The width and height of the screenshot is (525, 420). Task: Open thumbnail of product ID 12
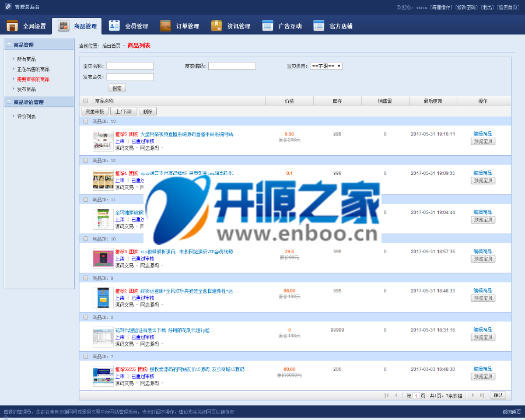click(x=103, y=180)
